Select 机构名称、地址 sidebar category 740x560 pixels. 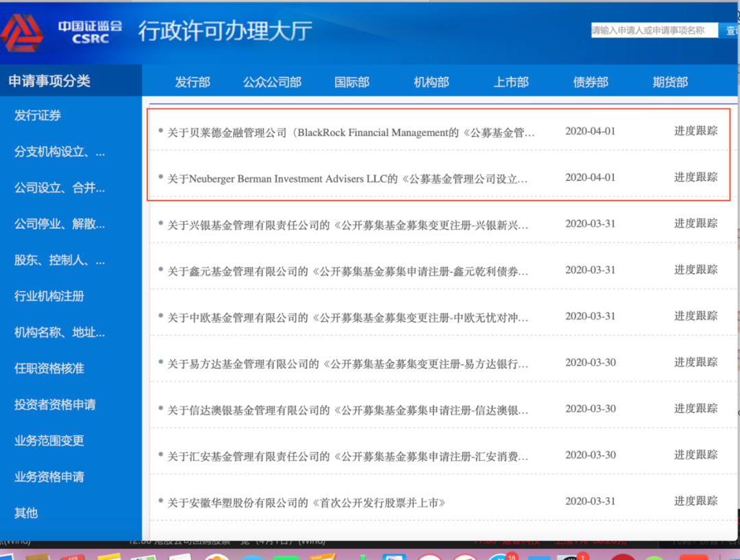coord(60,332)
